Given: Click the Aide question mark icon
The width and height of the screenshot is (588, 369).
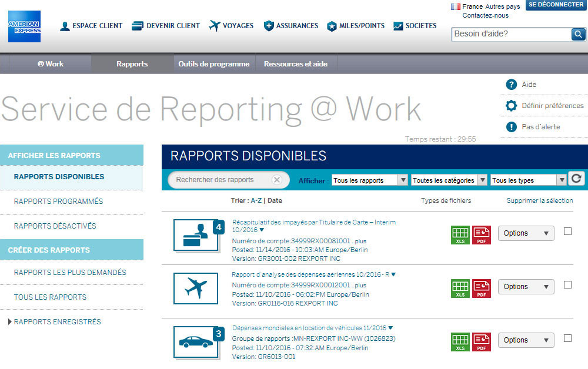Looking at the screenshot, I should point(511,85).
